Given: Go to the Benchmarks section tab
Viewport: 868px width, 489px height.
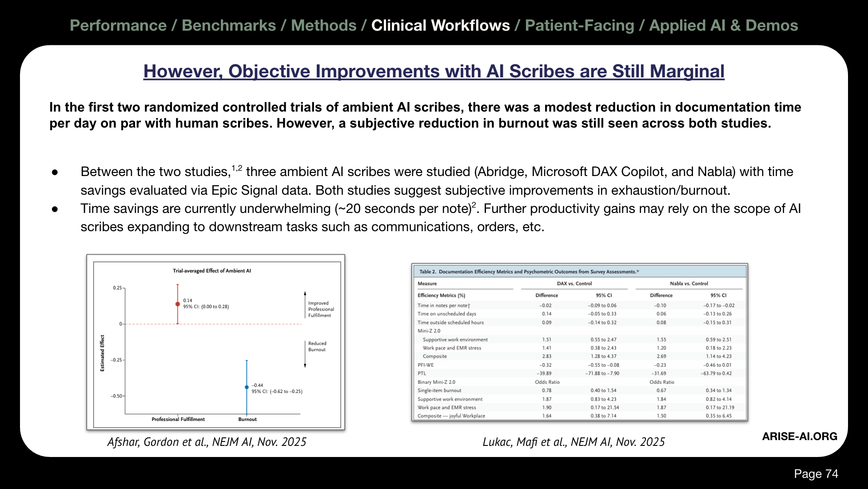Looking at the screenshot, I should 229,25.
